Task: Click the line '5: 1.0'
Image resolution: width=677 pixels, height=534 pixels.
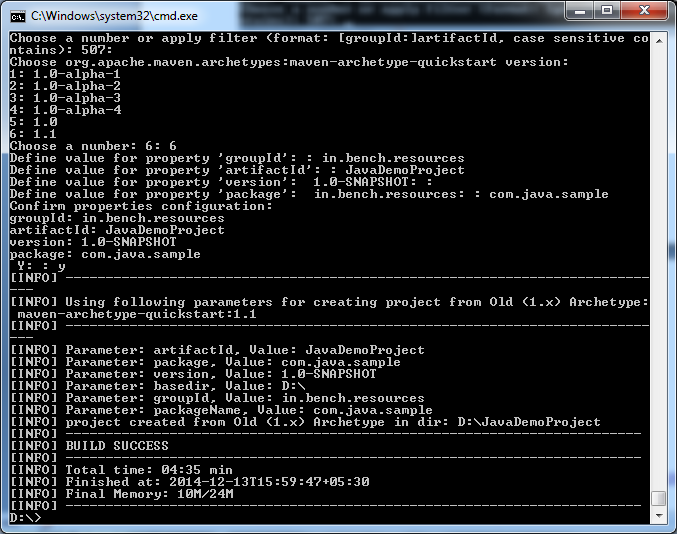Action: point(34,122)
